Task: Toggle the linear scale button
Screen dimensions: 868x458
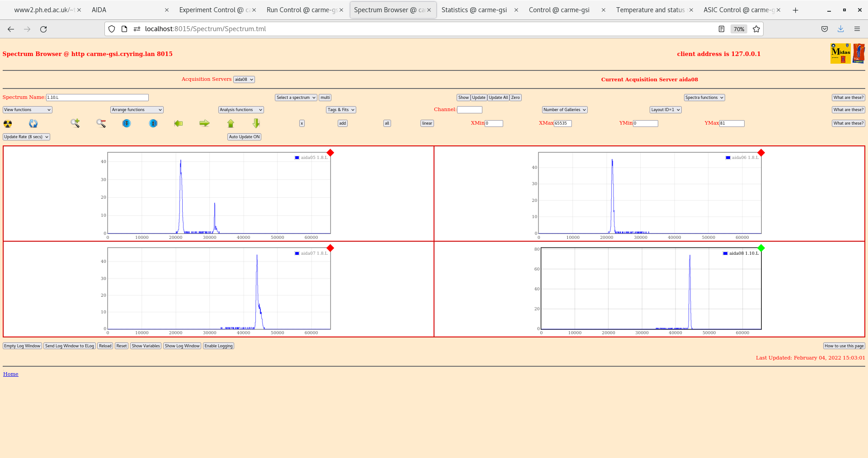Action: click(427, 123)
